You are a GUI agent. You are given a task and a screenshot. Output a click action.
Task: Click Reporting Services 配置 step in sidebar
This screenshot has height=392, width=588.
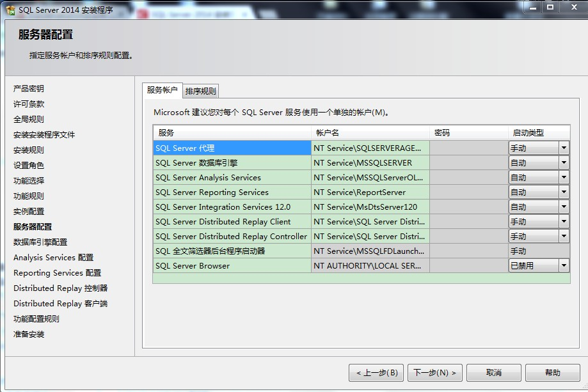tap(57, 273)
